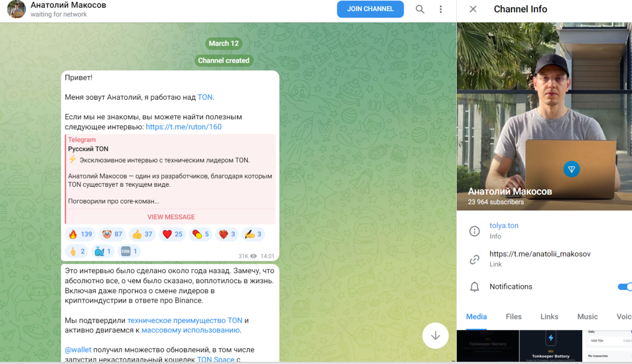This screenshot has width=632, height=364.
Task: Close the Channel Info panel
Action: tap(473, 9)
